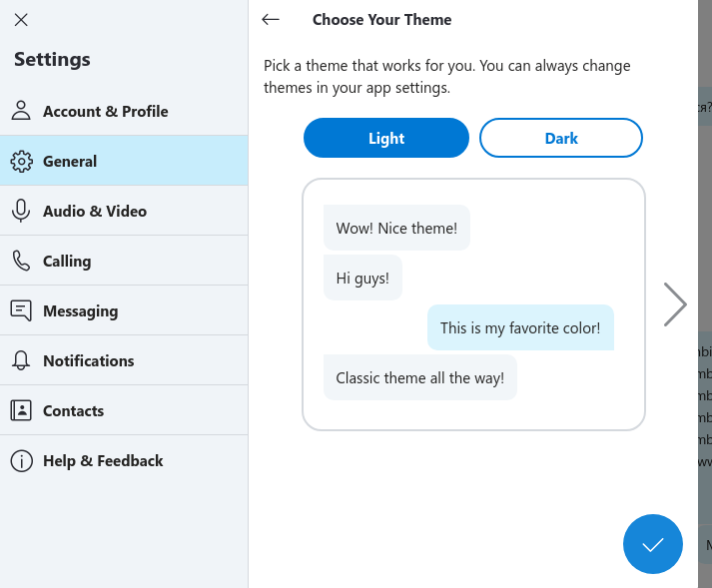Switch to the Dark theme option
The height and width of the screenshot is (588, 712).
[x=561, y=138]
